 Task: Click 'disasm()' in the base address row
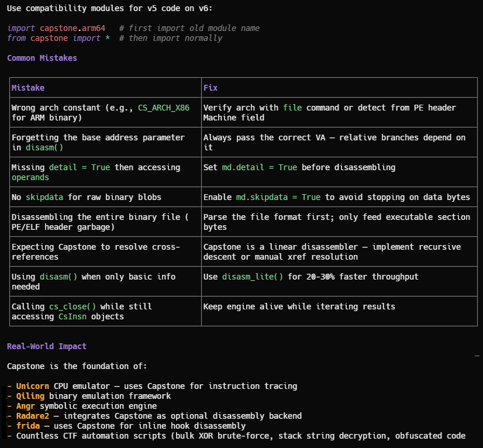click(44, 147)
